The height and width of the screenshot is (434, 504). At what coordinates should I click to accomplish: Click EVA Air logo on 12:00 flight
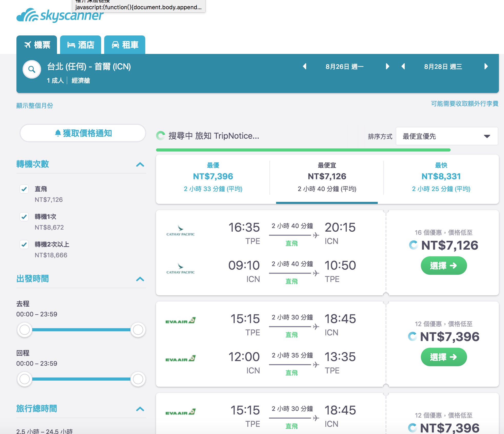[181, 358]
